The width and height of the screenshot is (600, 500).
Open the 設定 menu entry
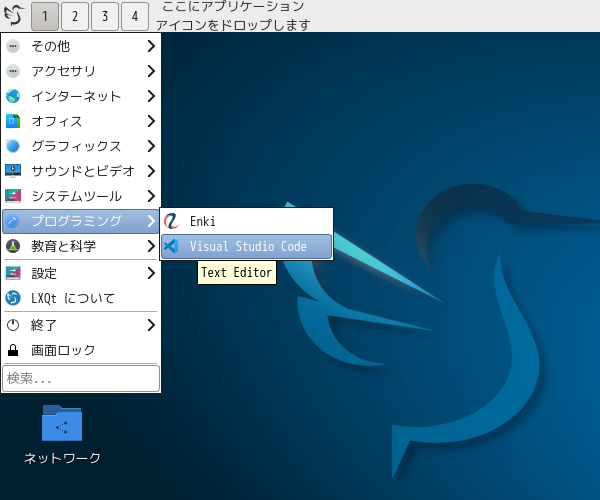click(81, 273)
